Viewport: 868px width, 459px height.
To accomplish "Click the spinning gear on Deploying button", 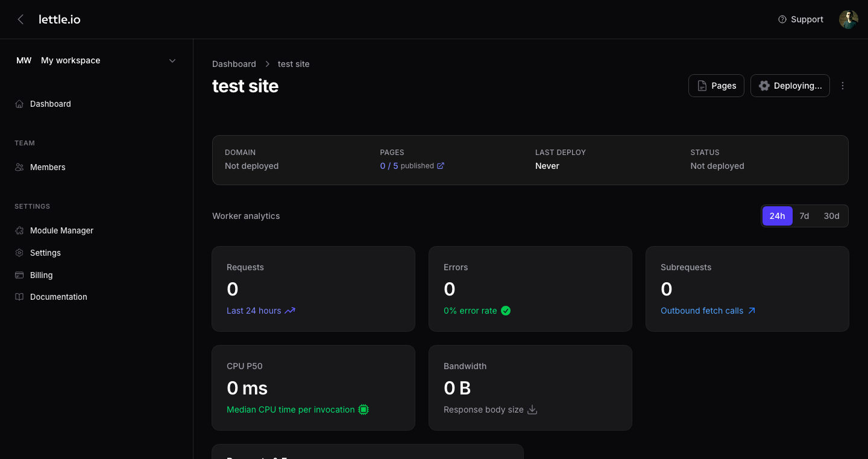I will coord(764,86).
